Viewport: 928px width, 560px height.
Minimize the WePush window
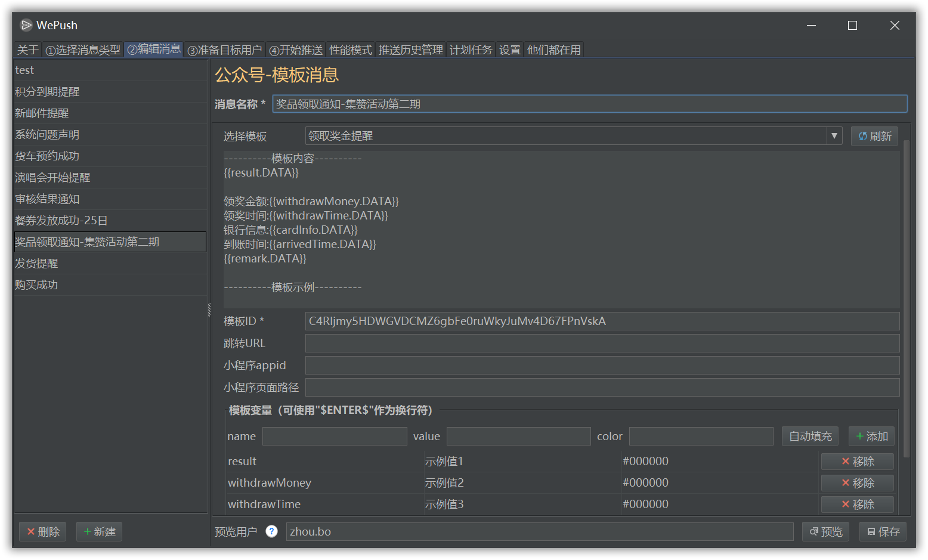pos(811,25)
